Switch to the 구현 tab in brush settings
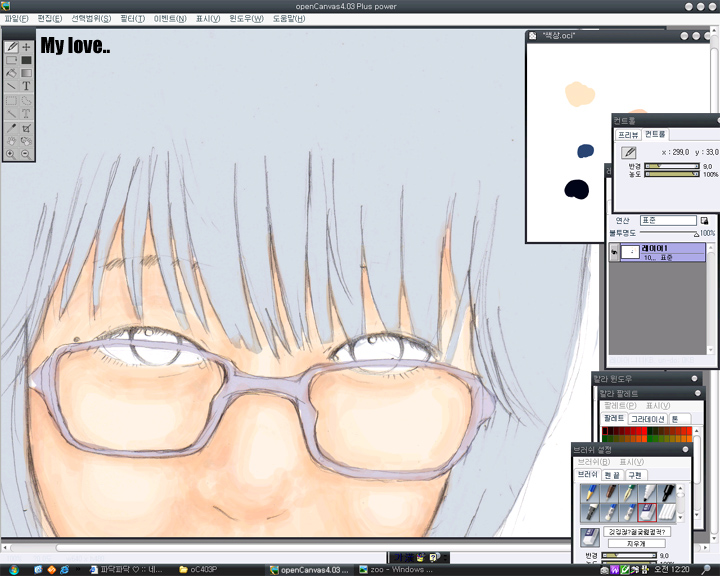 click(636, 475)
